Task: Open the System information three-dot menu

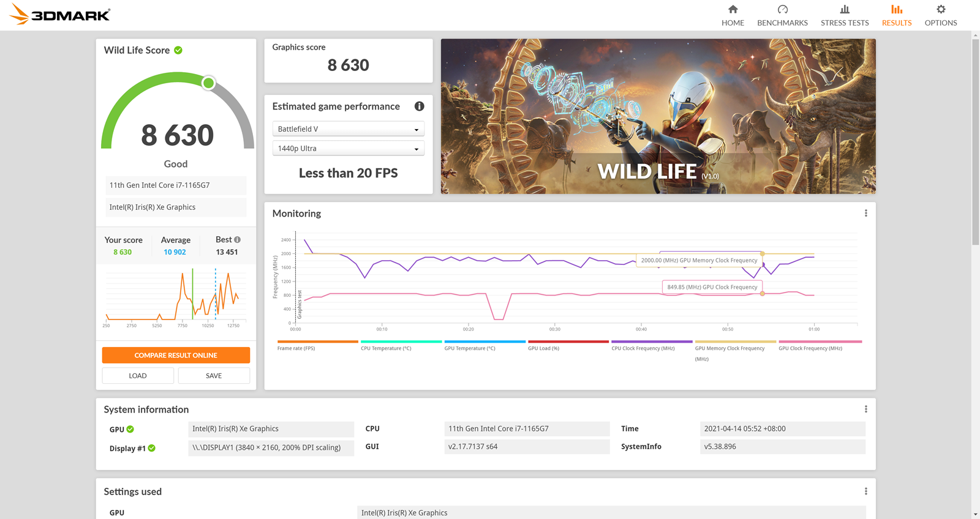Action: click(865, 409)
